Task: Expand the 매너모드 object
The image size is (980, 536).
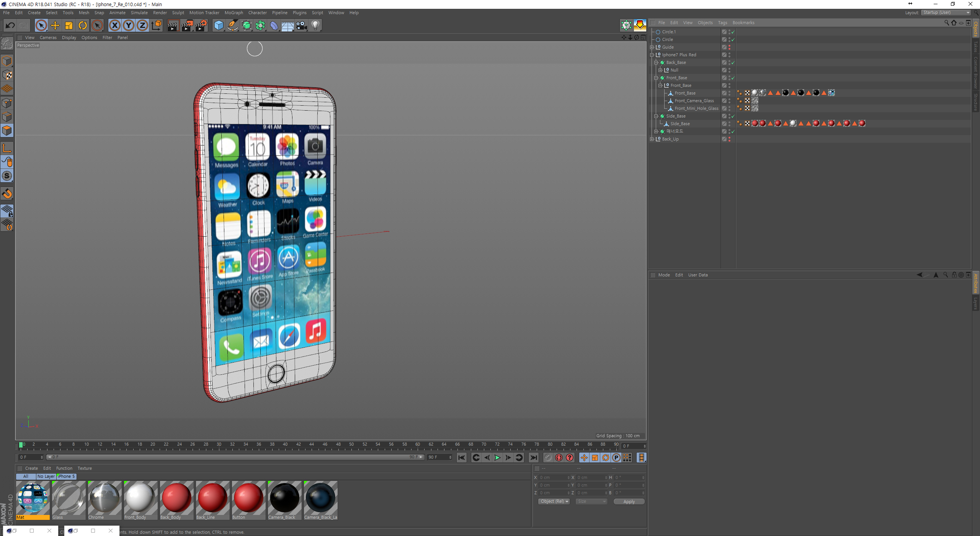Action: coord(656,131)
